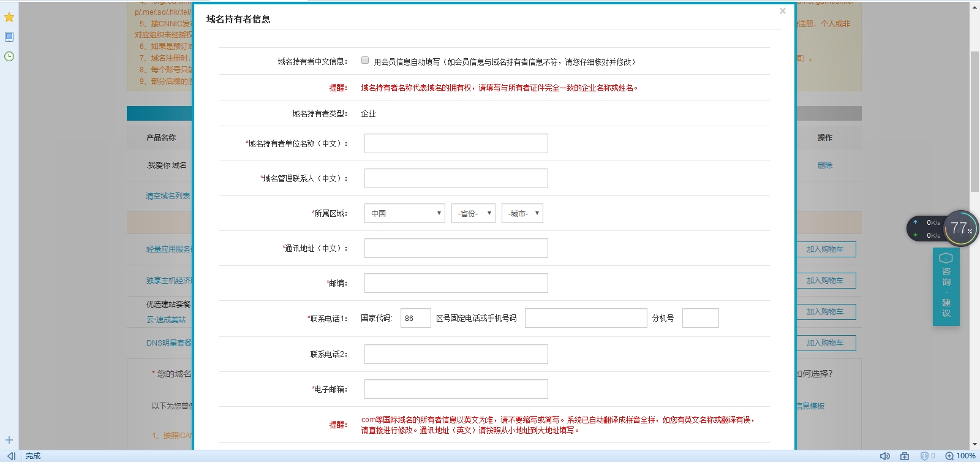Viewport: 980px width, 462px height.
Task: Click the 产品名称 column header in background
Action: [161, 138]
